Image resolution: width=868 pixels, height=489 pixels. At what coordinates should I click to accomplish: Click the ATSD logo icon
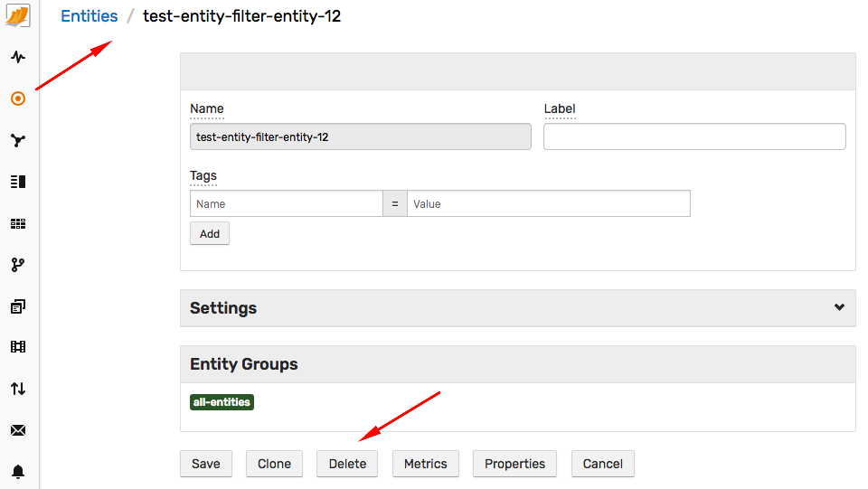point(18,15)
